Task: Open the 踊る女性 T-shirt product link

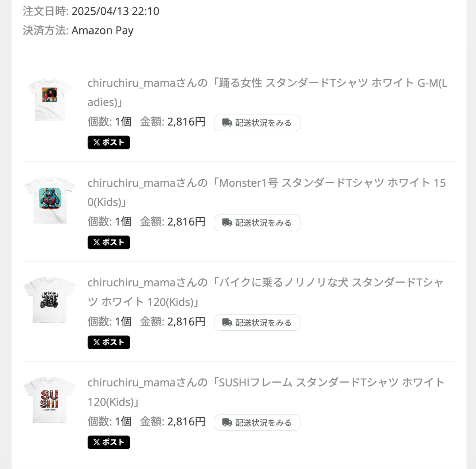Action: [267, 83]
